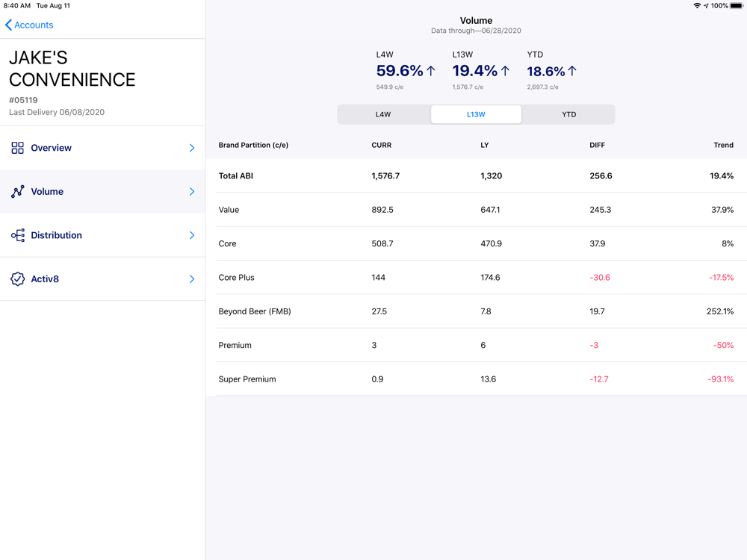The width and height of the screenshot is (747, 560).
Task: Tap the Activ8 checkmark badge icon
Action: pyautogui.click(x=18, y=279)
